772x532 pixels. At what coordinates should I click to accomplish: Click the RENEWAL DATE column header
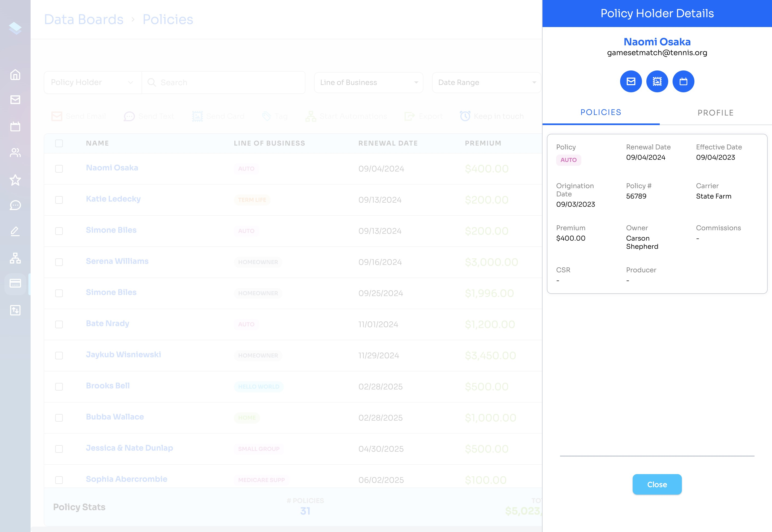pyautogui.click(x=388, y=143)
